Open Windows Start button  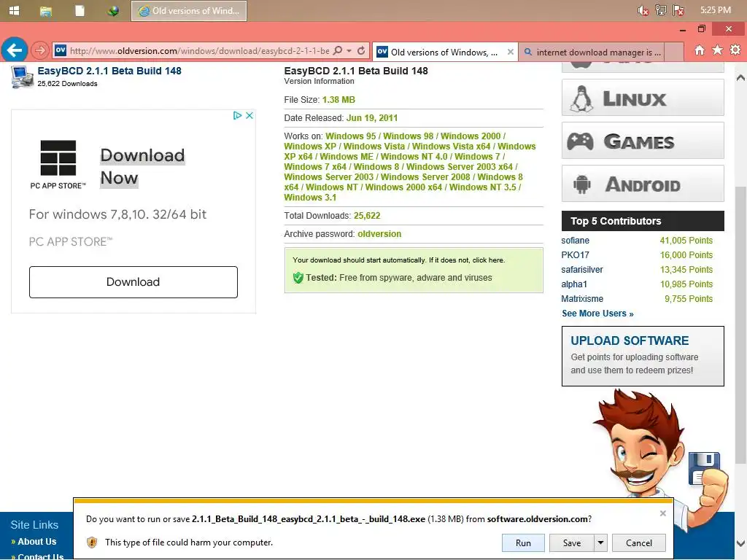point(15,10)
